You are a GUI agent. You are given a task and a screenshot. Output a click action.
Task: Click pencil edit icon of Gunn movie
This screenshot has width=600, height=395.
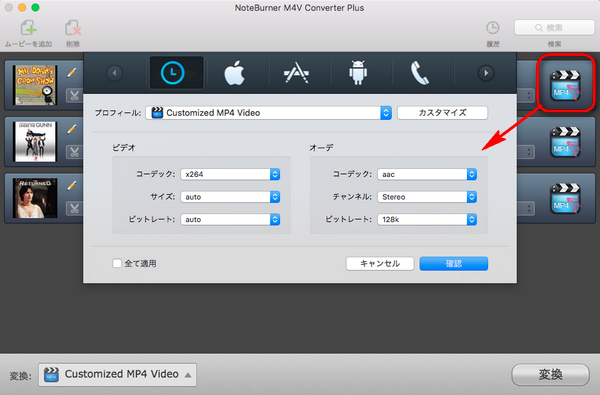coord(72,129)
